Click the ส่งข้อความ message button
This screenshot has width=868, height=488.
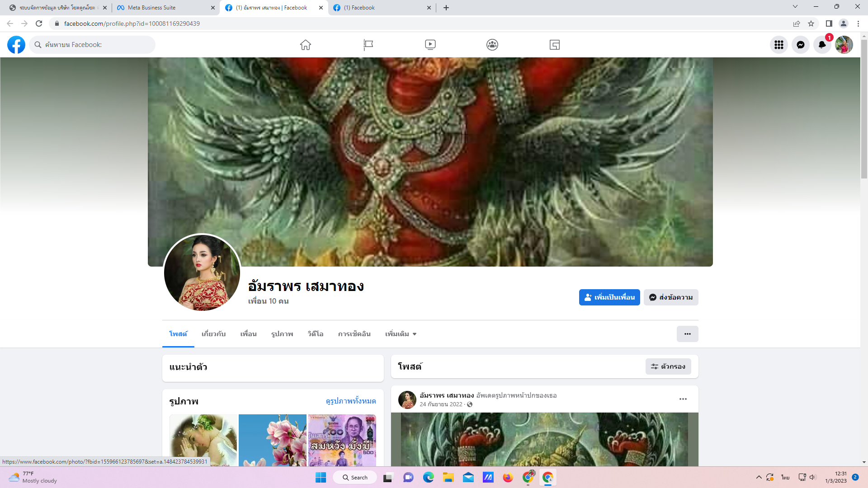[671, 297]
